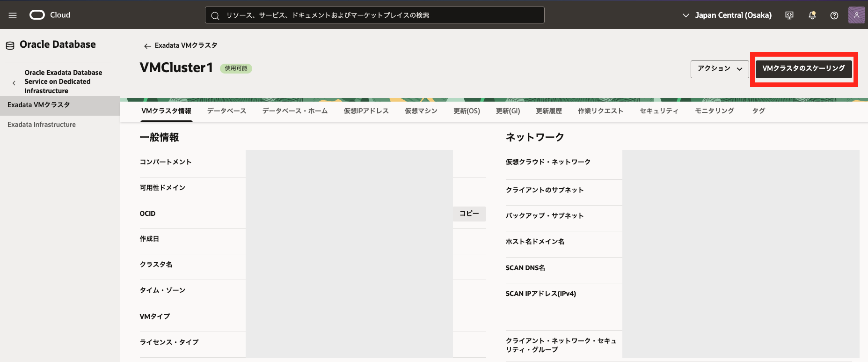This screenshot has height=362, width=868.
Task: Open the hamburger navigation menu
Action: 13,15
